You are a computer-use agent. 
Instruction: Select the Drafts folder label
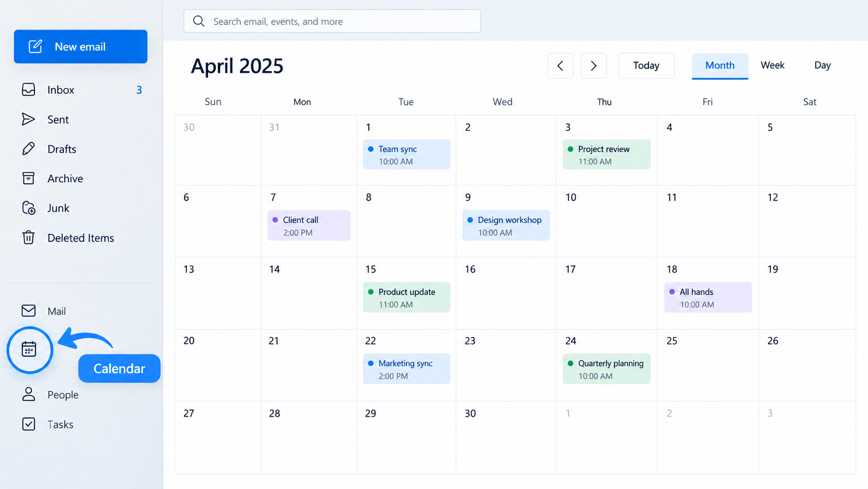tap(62, 149)
